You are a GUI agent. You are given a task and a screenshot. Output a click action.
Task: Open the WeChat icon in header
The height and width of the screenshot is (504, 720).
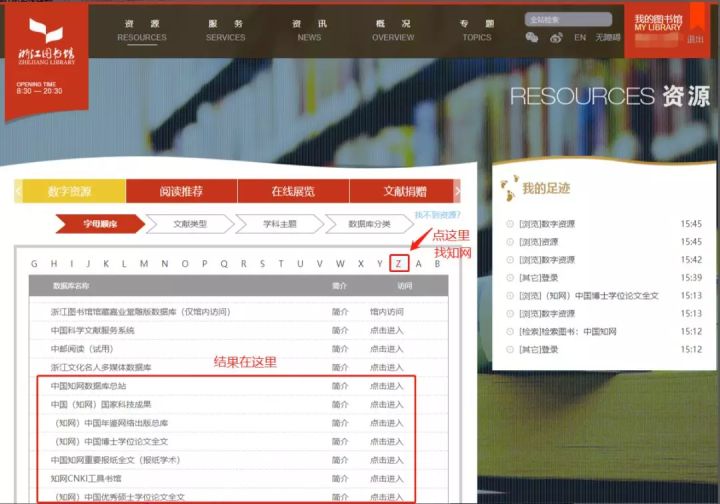(532, 38)
